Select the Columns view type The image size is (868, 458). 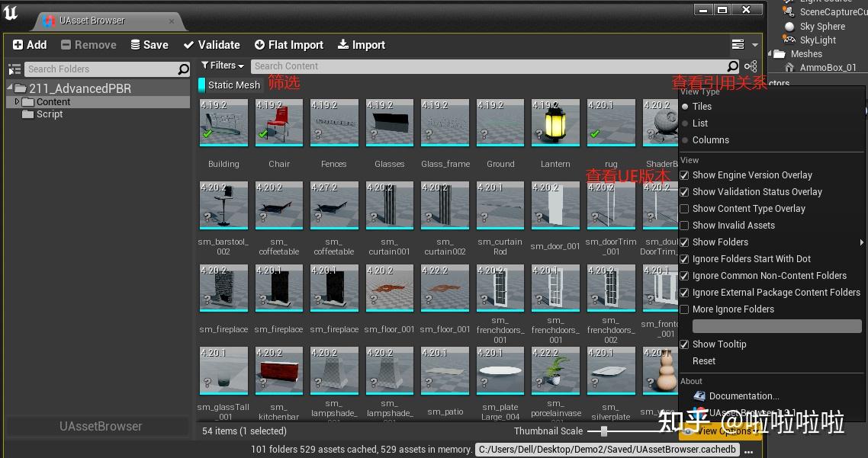[x=706, y=140]
